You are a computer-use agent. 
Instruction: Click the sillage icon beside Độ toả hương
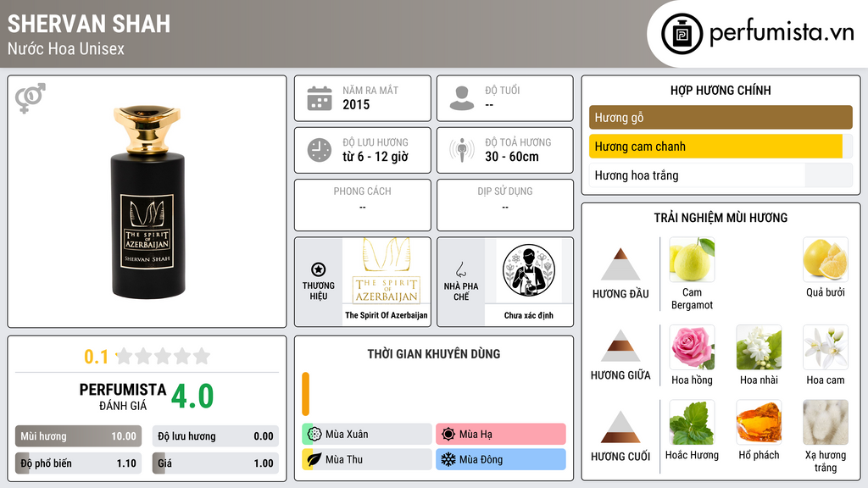(x=462, y=150)
